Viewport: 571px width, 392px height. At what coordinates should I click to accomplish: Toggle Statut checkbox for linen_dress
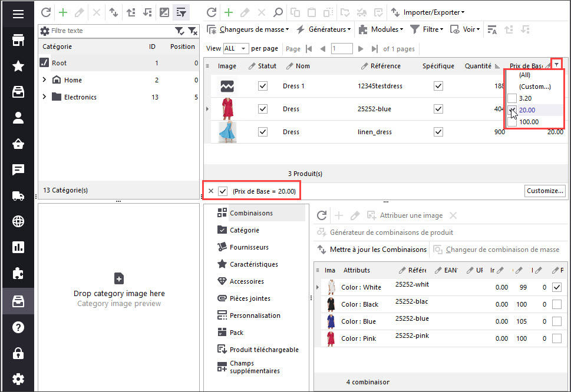click(263, 132)
